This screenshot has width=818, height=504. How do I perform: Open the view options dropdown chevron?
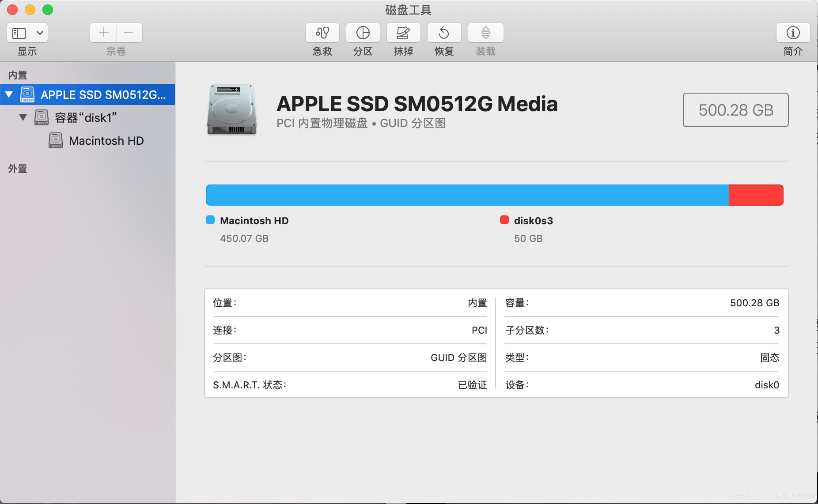pyautogui.click(x=40, y=33)
